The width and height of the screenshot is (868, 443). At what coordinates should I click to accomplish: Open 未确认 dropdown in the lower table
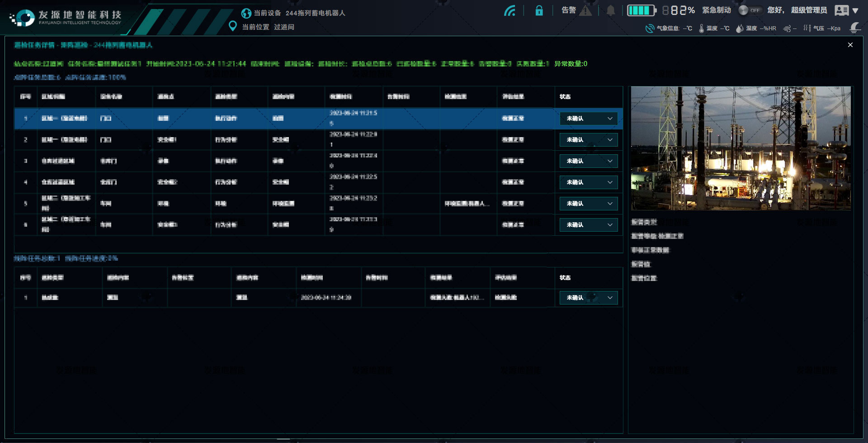(x=589, y=298)
